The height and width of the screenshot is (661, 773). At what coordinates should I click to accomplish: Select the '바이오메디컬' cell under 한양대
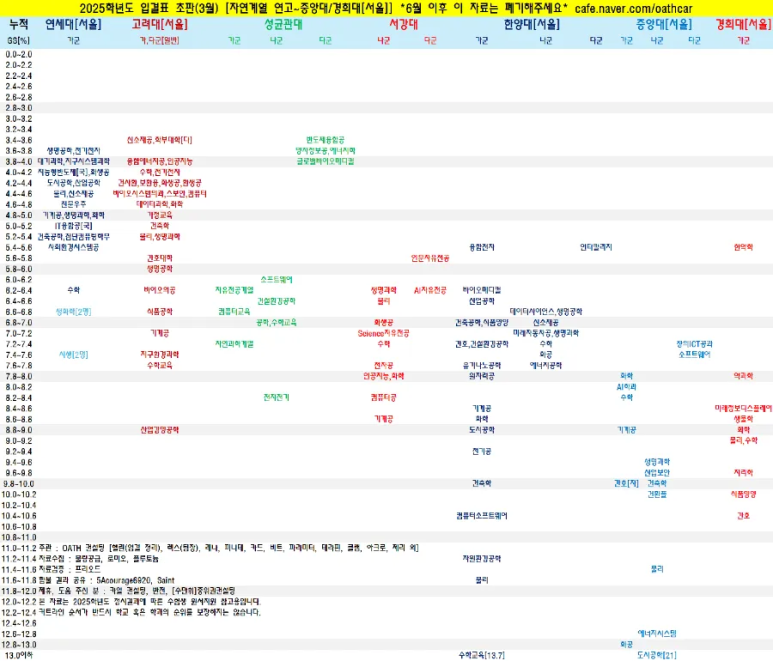(482, 290)
